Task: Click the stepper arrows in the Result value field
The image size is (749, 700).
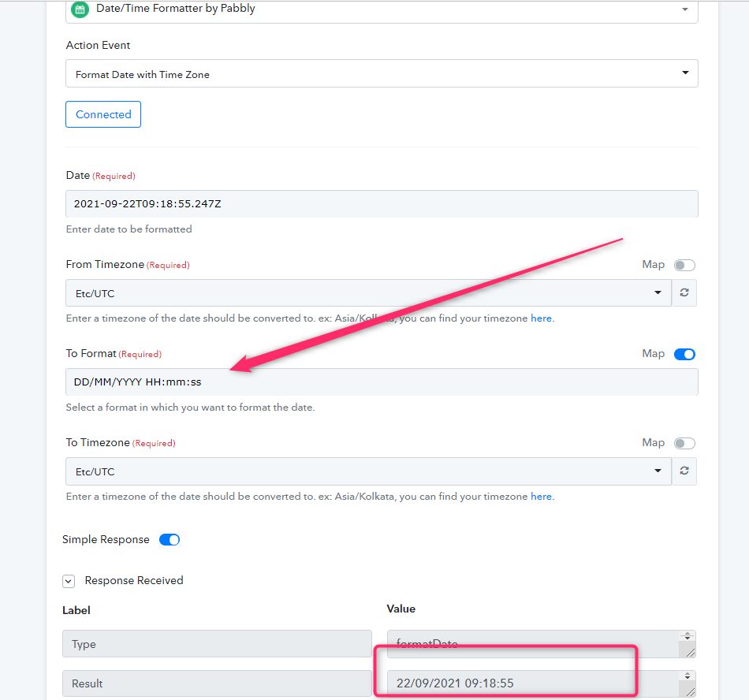Action: pyautogui.click(x=688, y=676)
